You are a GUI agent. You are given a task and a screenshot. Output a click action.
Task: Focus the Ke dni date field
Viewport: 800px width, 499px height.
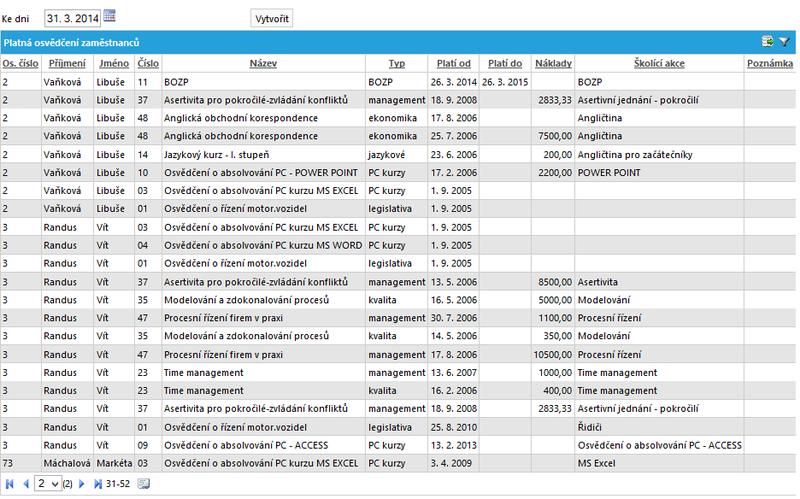pyautogui.click(x=72, y=18)
